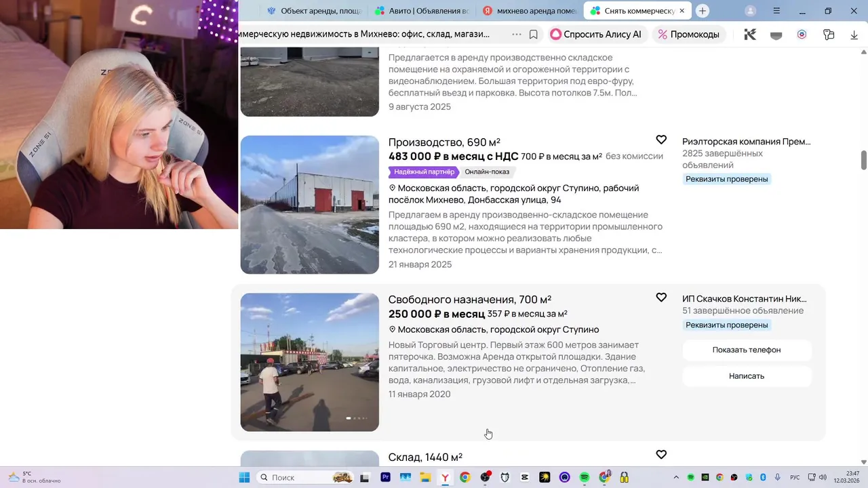
Task: Click the Bluetooth tray icon
Action: (763, 477)
